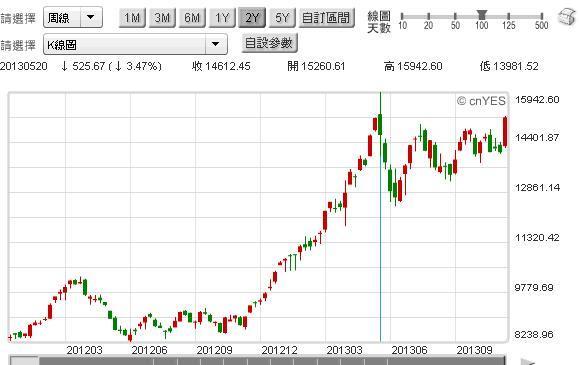
Task: Click the date 20130520
Action: [24, 66]
